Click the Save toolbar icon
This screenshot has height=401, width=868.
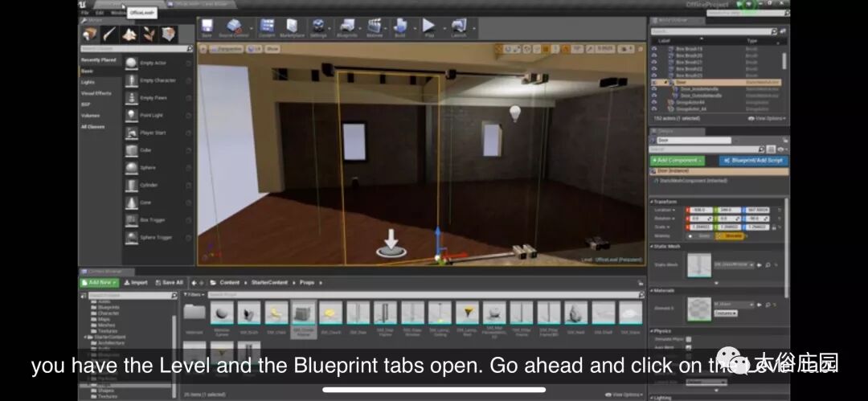pos(207,27)
